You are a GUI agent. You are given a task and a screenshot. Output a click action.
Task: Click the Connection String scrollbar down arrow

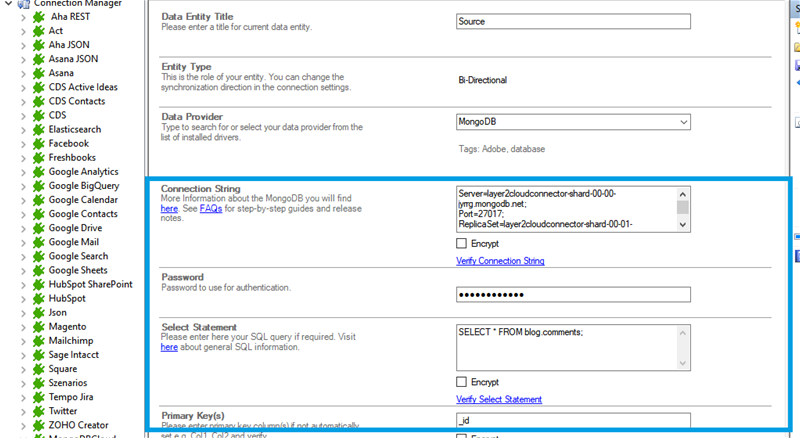click(x=683, y=225)
